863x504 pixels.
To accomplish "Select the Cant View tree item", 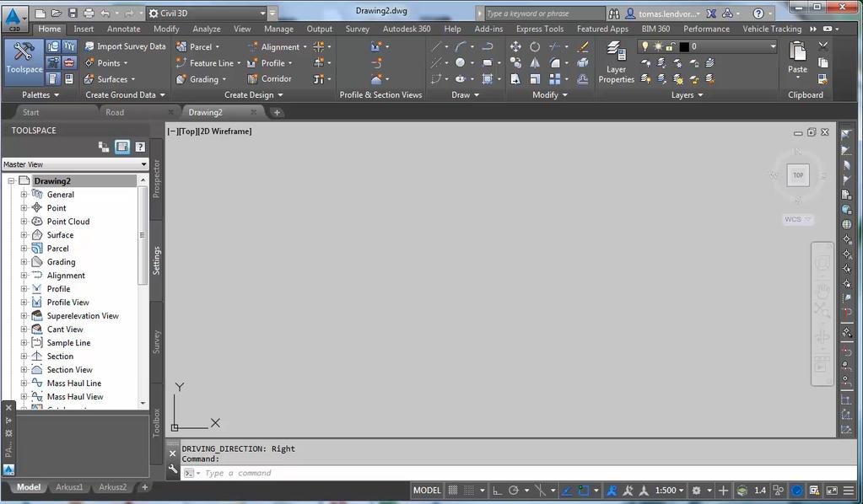I will point(65,330).
